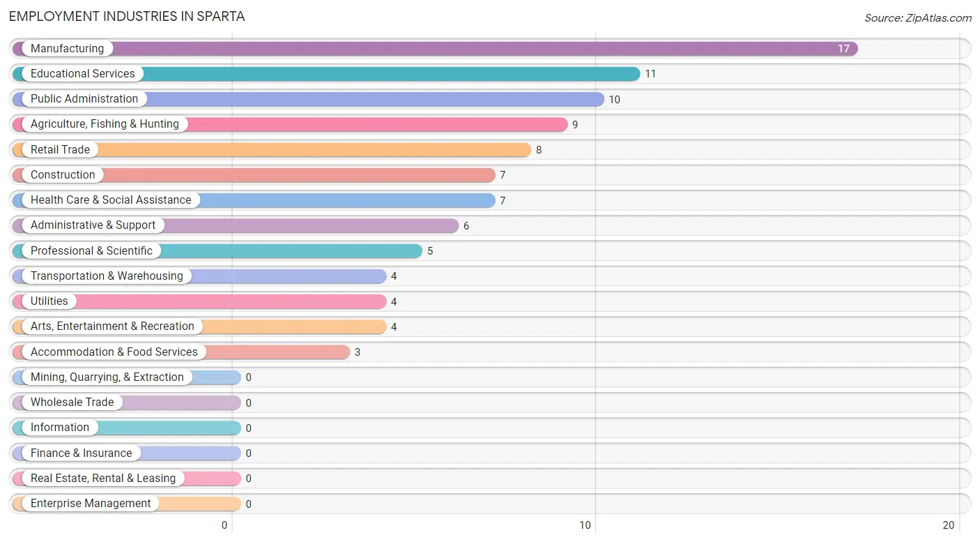Screen dimensions: 980x542
Task: Select Arts, Entertainment & Recreation label
Action: click(x=112, y=326)
